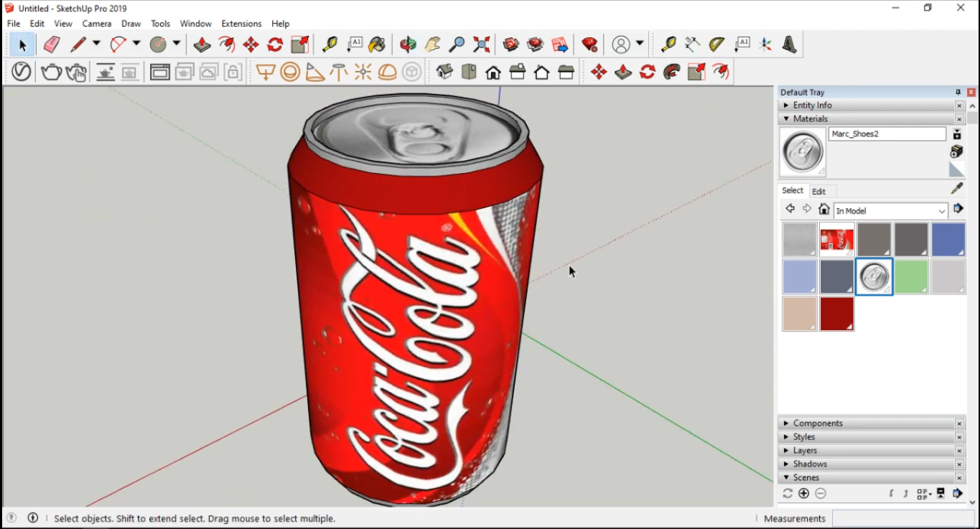Click the Protractor tool
The width and height of the screenshot is (980, 529).
(717, 45)
